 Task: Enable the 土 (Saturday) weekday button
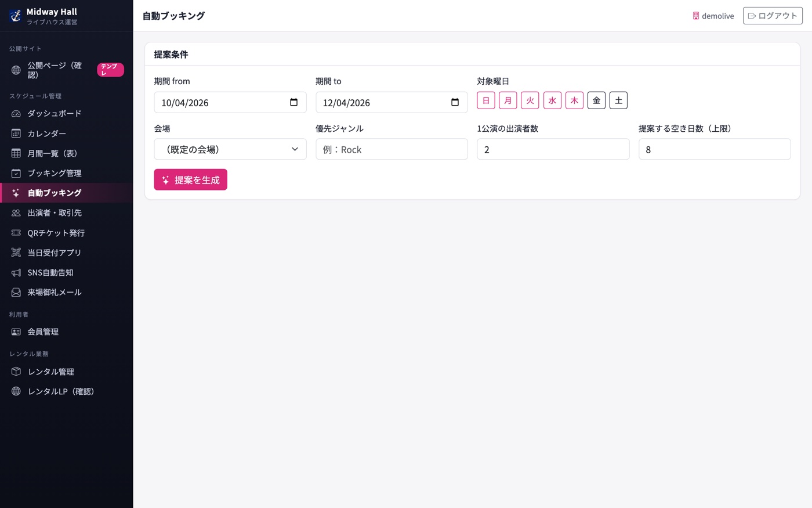pos(618,100)
